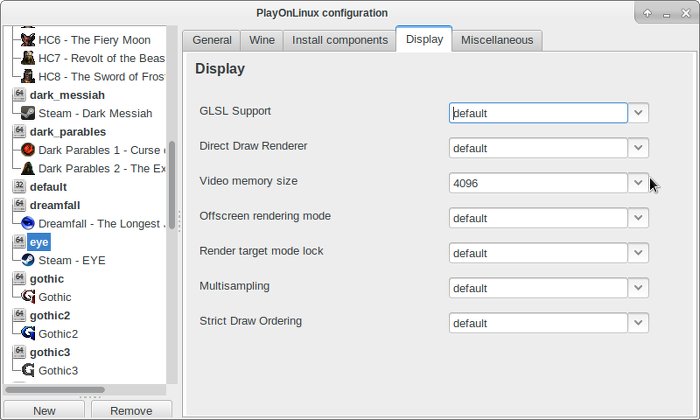
Task: Select the gothic2 virtual drive
Action: (x=50, y=316)
